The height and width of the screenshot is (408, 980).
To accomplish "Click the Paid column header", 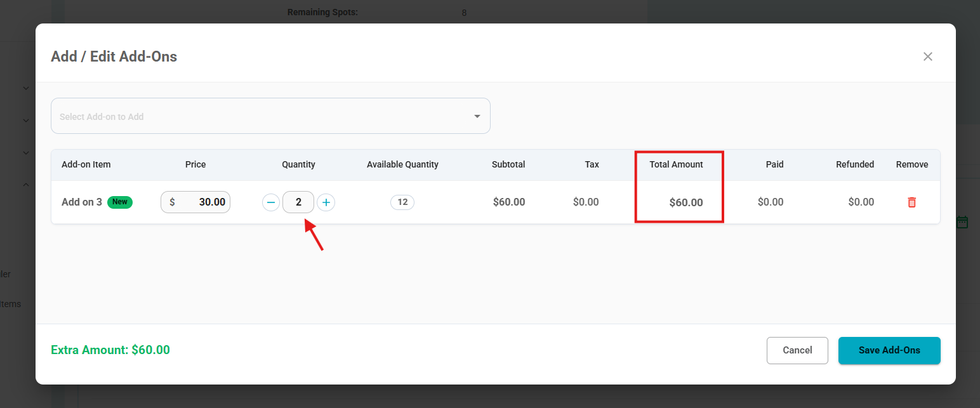I will (x=775, y=164).
